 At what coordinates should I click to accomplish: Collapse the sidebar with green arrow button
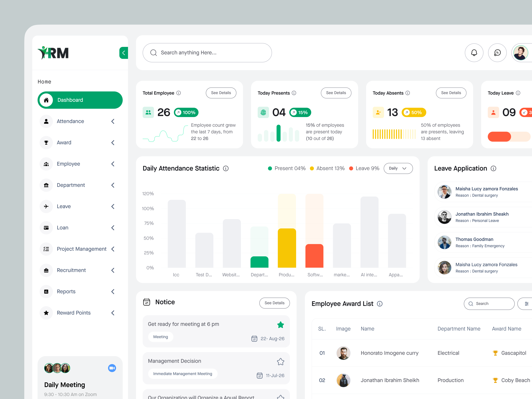coord(124,53)
